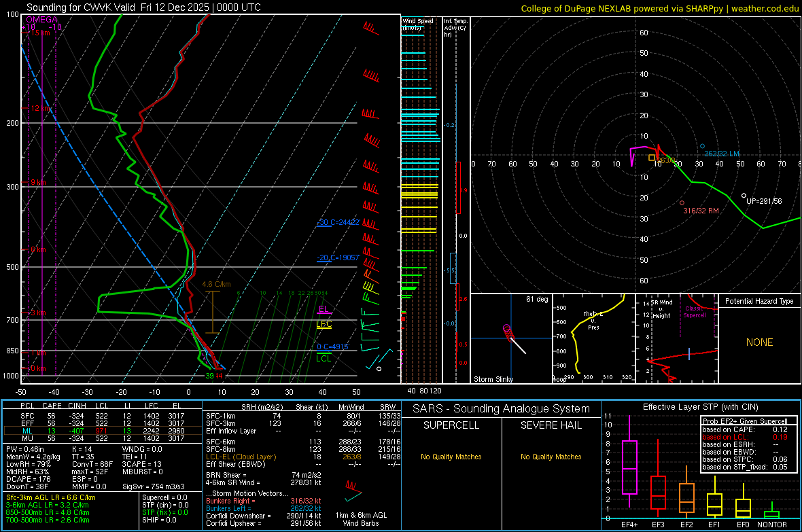Click the green LCL level label on Skew-T
This screenshot has height=532, width=802.
(324, 359)
